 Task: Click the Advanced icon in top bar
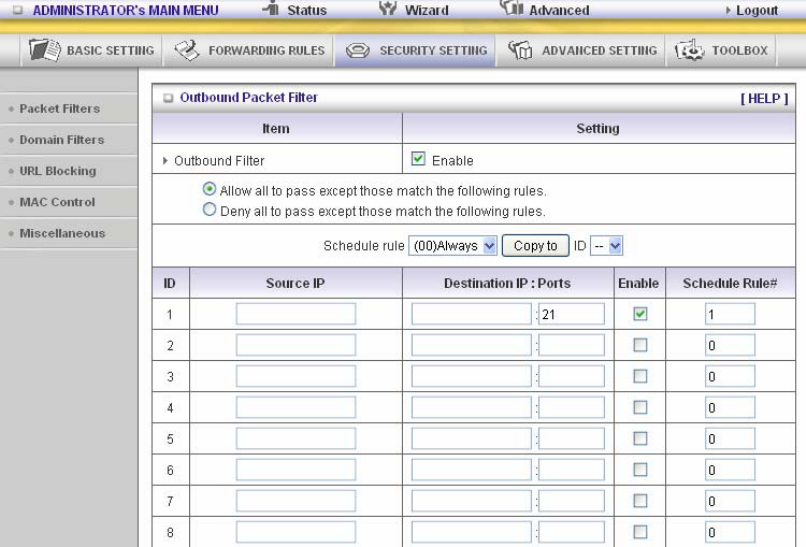coord(512,8)
